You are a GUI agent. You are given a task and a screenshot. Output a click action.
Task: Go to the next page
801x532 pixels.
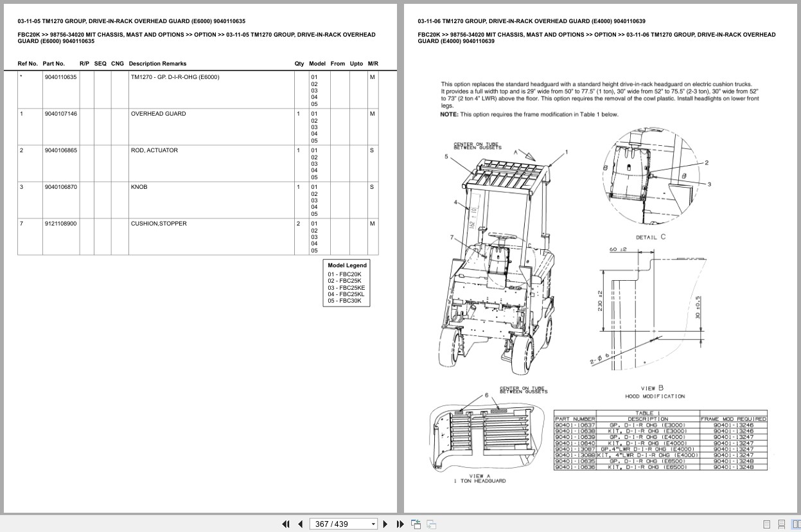[x=385, y=524]
